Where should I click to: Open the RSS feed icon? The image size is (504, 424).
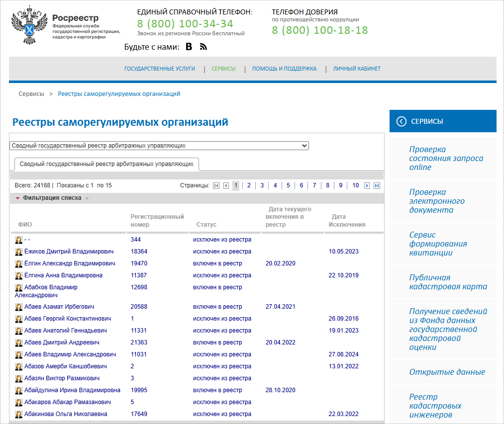(203, 47)
